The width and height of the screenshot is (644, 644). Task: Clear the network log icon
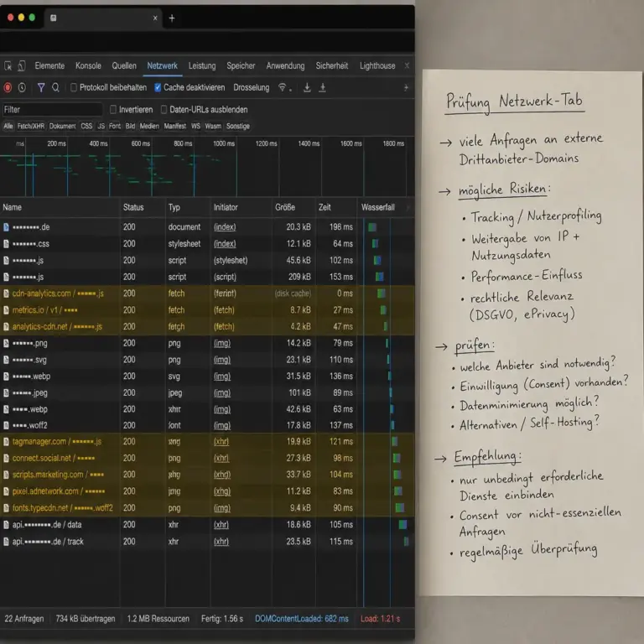click(22, 87)
